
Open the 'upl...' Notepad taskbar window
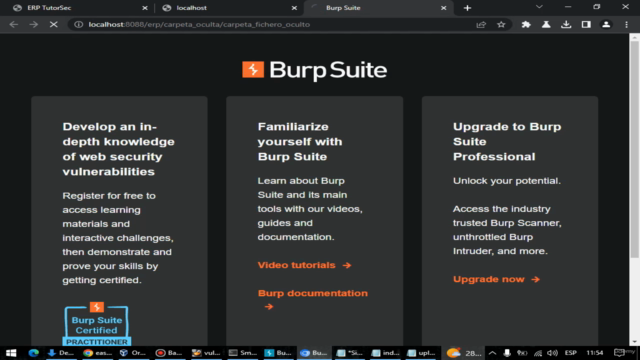(421, 353)
